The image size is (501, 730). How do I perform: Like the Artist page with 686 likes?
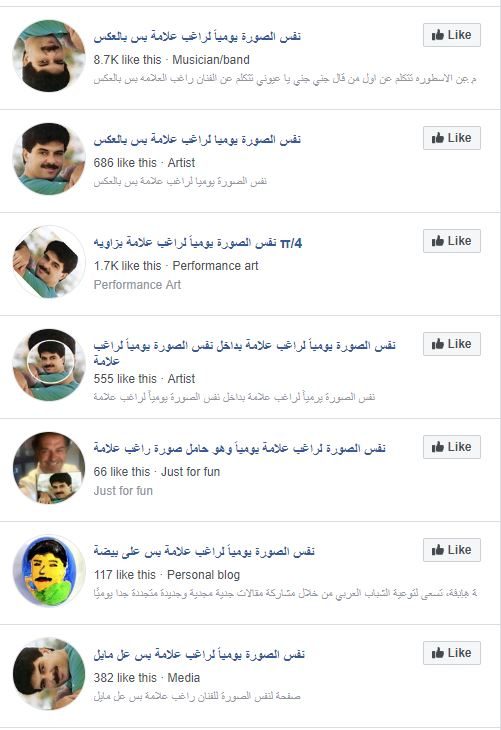[x=452, y=138]
